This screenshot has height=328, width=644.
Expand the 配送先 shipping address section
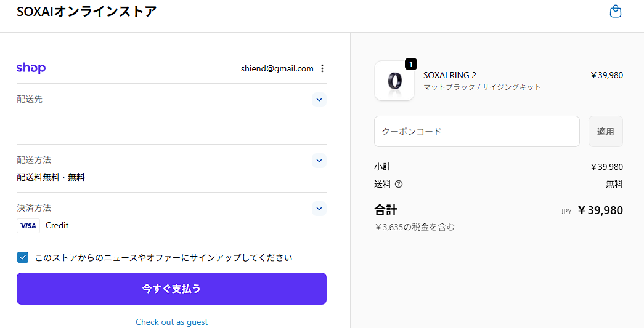tap(319, 100)
